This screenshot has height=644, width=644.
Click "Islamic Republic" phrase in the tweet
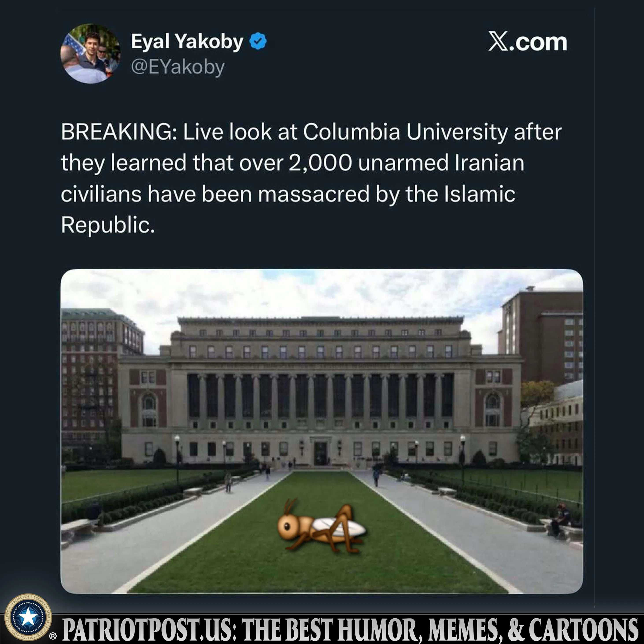(288, 210)
